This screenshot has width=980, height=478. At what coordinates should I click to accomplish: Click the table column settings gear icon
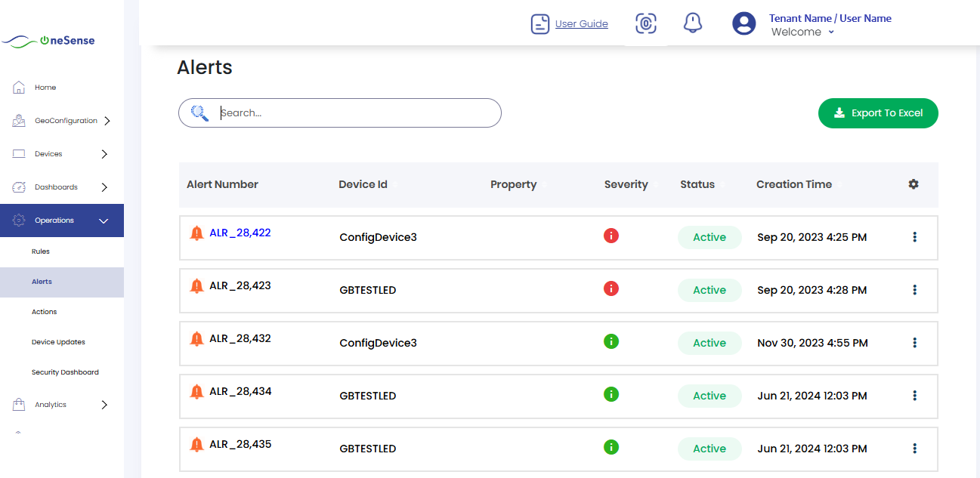pyautogui.click(x=914, y=184)
